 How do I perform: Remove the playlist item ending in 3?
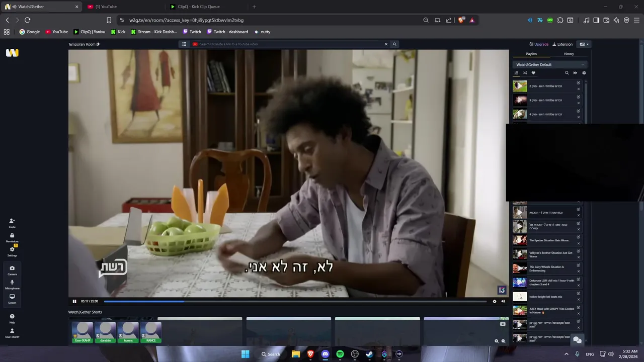tap(579, 103)
